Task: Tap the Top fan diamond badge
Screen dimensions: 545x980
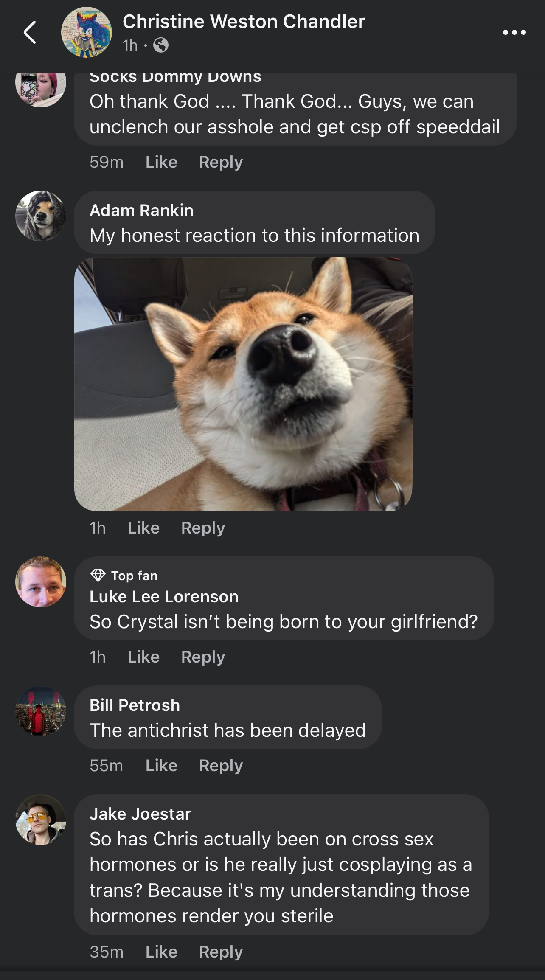Action: point(98,576)
